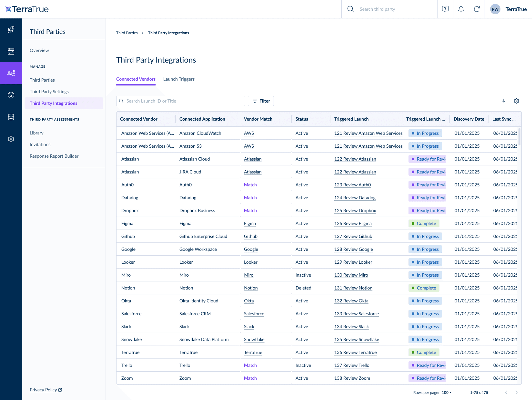
Task: Download the table with the download icon
Action: (x=503, y=101)
